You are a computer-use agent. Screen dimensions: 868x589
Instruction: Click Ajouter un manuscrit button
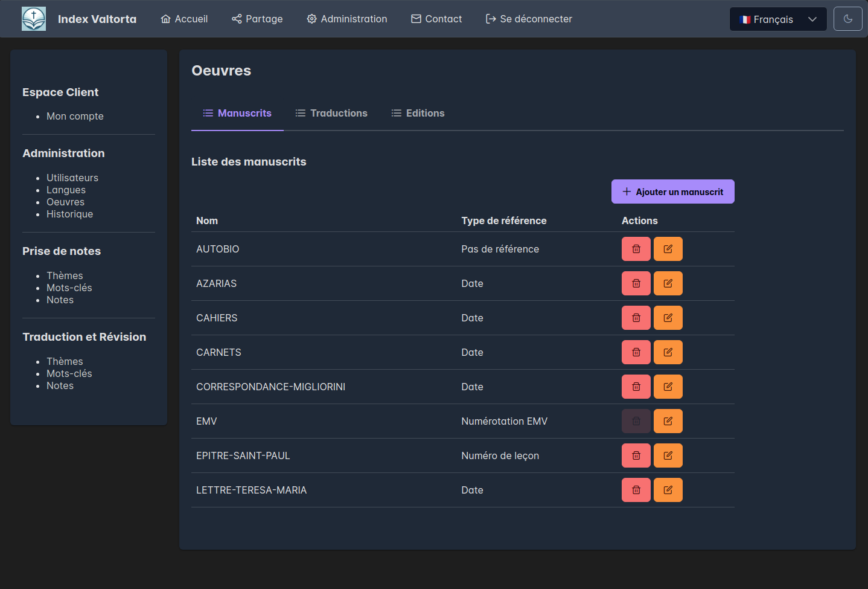coord(672,192)
